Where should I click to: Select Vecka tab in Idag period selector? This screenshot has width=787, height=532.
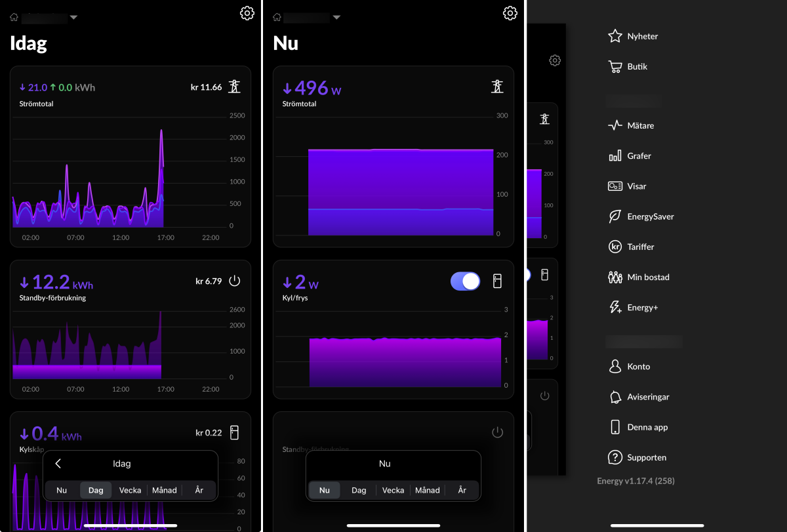pos(130,490)
